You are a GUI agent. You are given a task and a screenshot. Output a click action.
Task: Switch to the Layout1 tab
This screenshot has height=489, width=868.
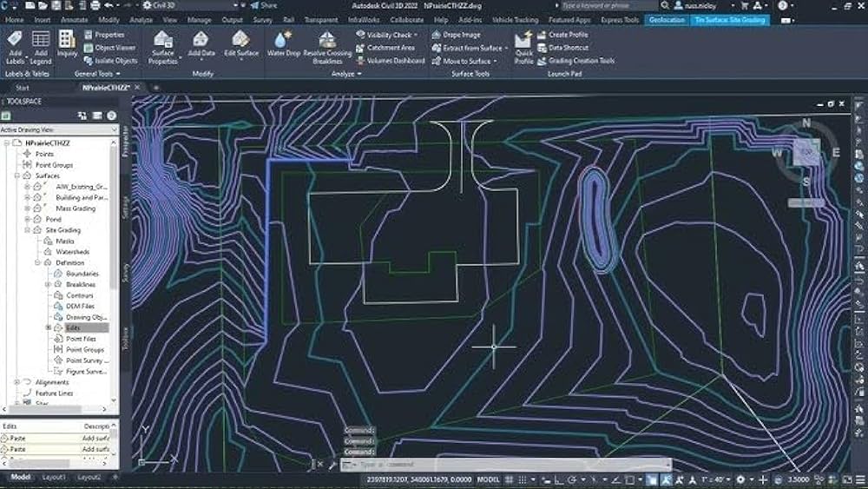click(x=54, y=478)
